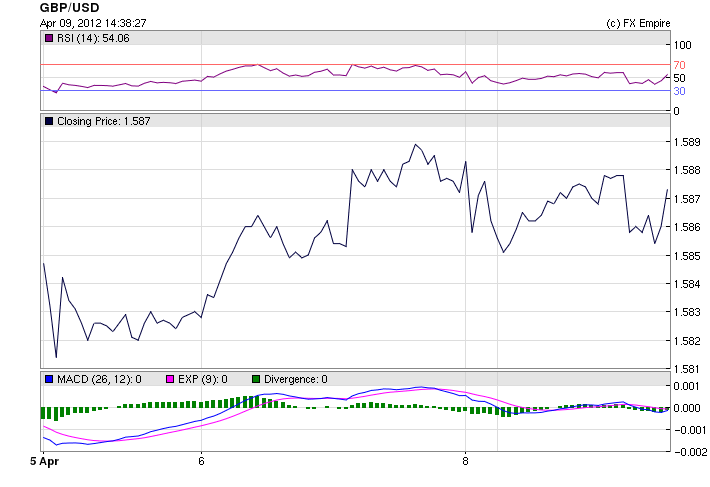Click the green Divergence legend swatch
This screenshot has width=710, height=487.
coord(256,379)
